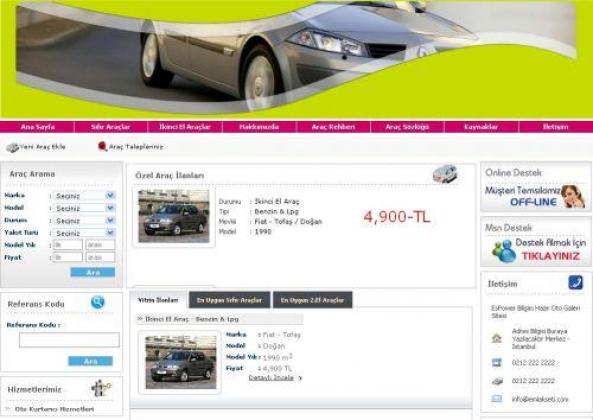Click the MSN buddies icon in Msn Destek

(x=504, y=251)
